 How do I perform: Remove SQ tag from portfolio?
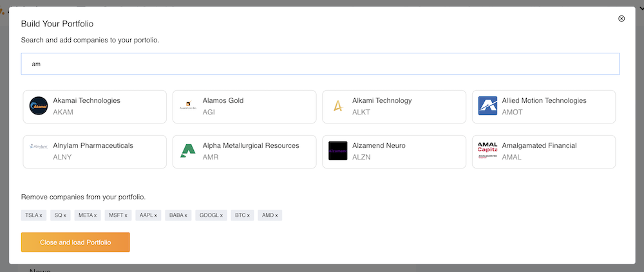pos(66,215)
